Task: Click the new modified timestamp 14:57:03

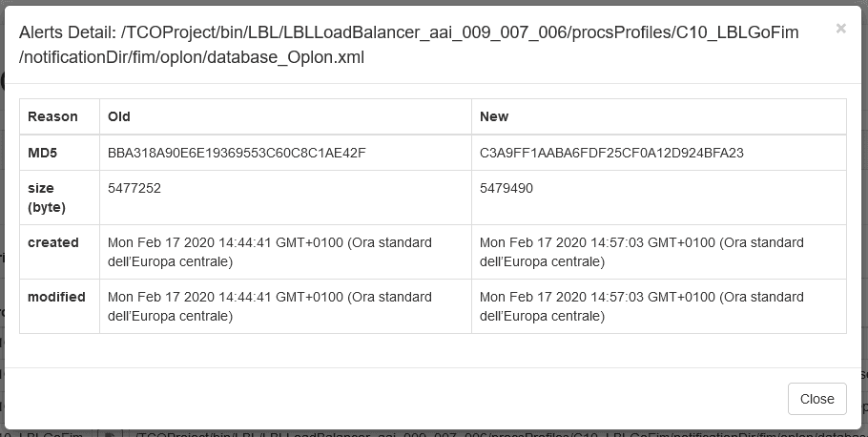Action: pos(642,306)
